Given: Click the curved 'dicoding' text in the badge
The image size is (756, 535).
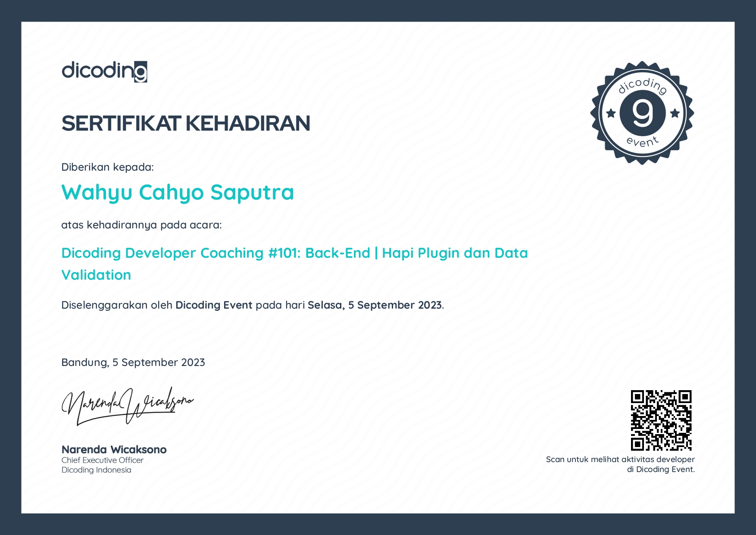Looking at the screenshot, I should (642, 85).
